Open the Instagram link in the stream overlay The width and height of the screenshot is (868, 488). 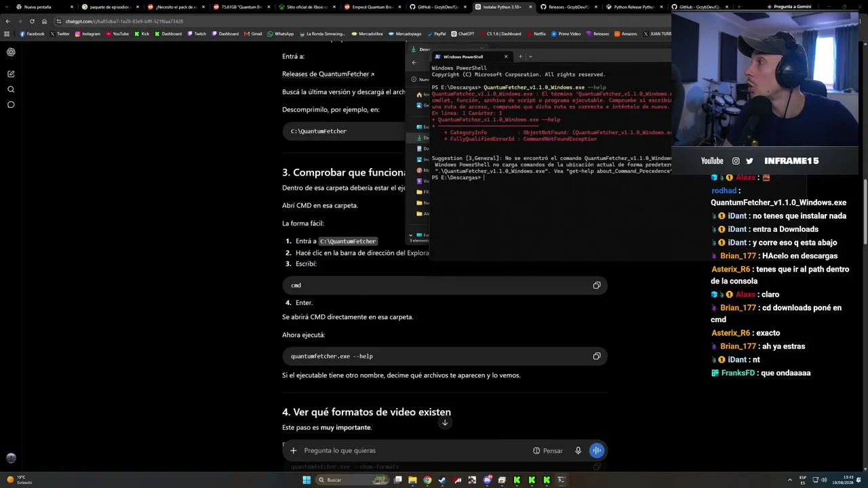click(x=736, y=161)
